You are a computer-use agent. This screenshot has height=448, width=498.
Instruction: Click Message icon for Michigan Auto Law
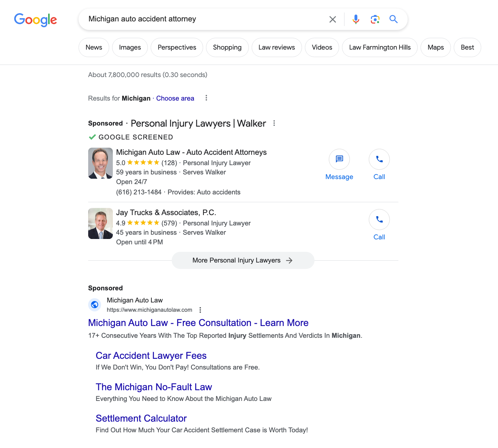(339, 159)
